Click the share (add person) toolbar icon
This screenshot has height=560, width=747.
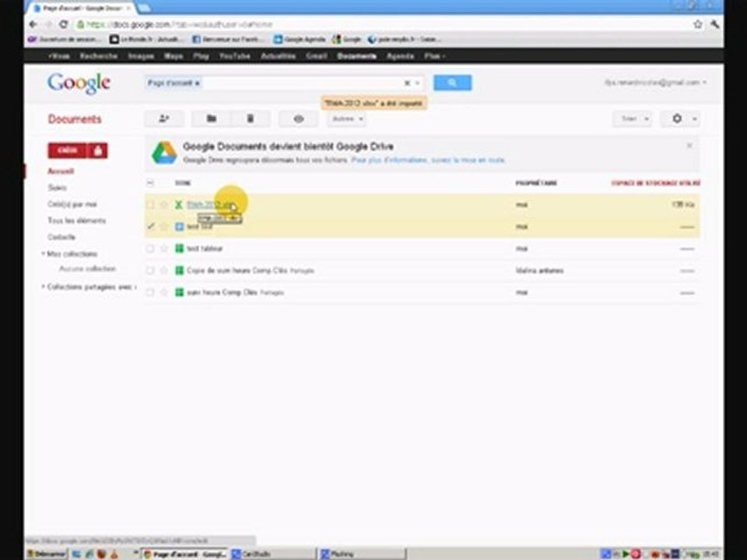[164, 118]
